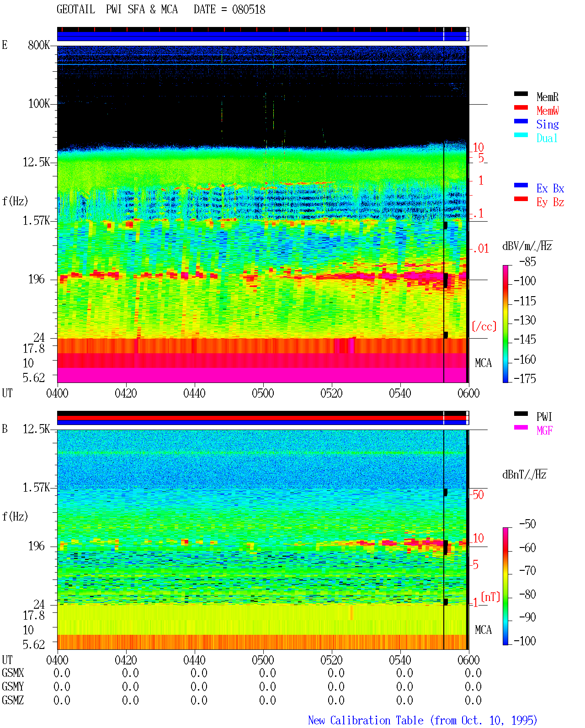Click the "GSMX" row label

(13, 673)
